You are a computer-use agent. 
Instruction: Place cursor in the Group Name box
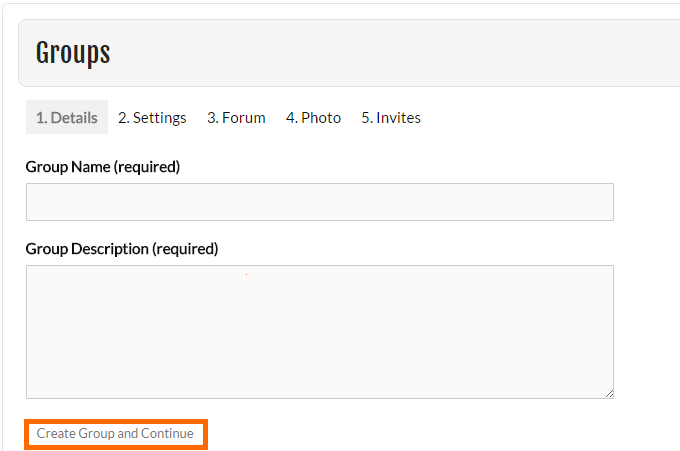[x=320, y=202]
